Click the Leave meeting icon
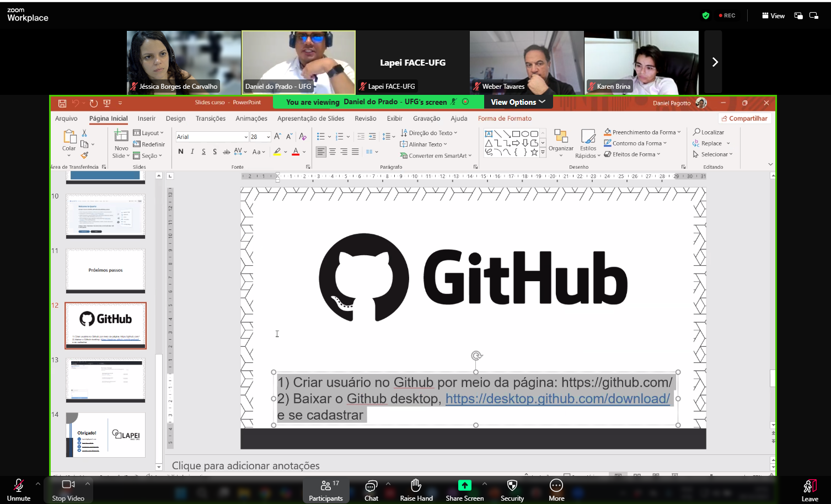Screen dimensions: 831x504 point(809,490)
